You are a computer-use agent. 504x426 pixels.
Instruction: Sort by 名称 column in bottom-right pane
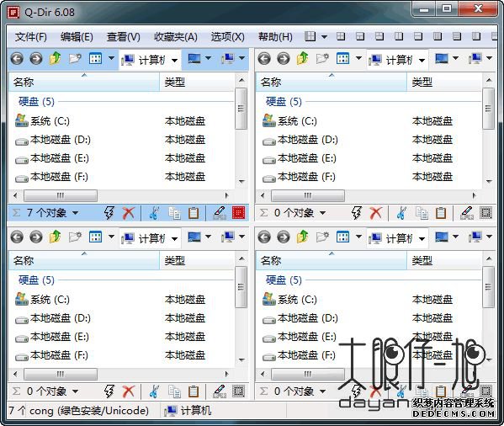pos(332,261)
